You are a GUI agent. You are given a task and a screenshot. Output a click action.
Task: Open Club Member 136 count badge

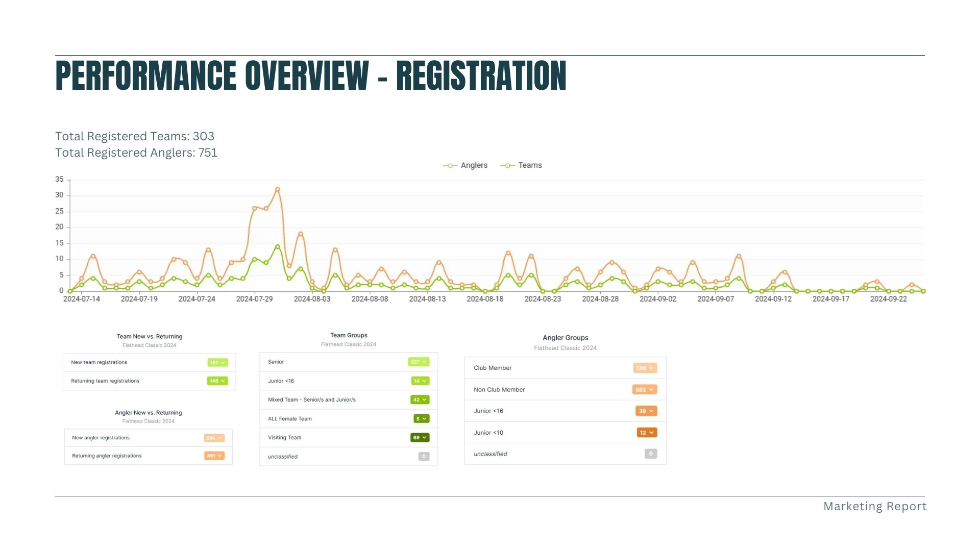click(645, 368)
